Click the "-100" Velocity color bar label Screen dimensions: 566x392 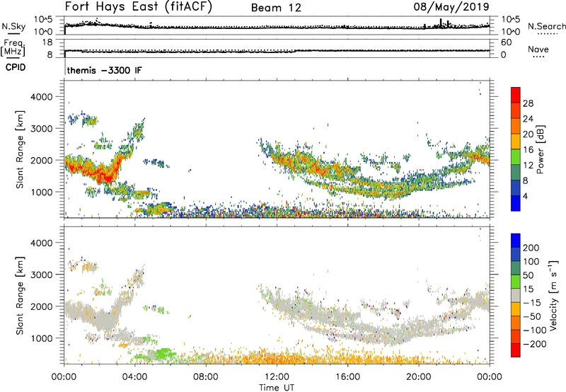coord(535,330)
